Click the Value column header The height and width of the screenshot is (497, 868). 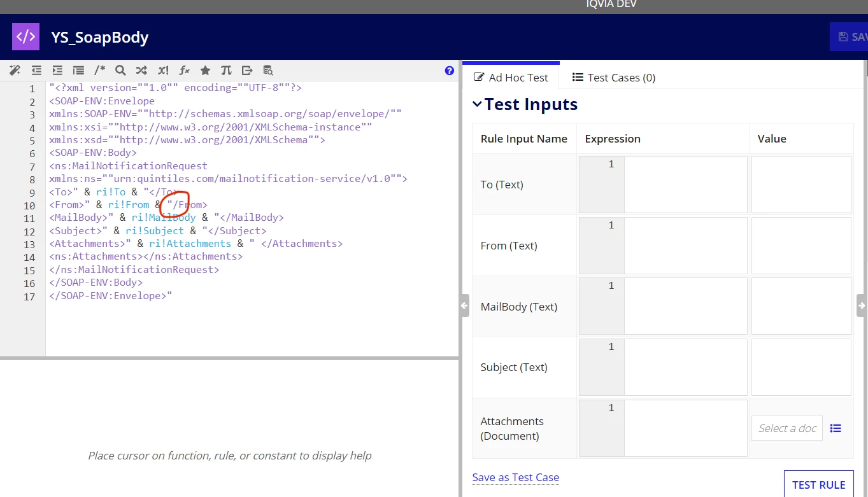point(772,139)
